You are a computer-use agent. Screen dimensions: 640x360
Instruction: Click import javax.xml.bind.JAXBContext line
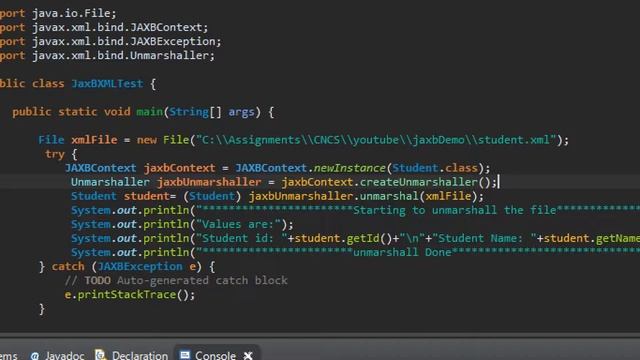[x=104, y=27]
